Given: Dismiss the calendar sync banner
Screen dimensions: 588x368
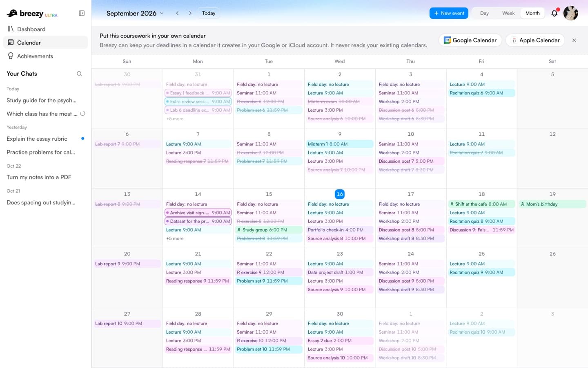Looking at the screenshot, I should click(x=574, y=40).
